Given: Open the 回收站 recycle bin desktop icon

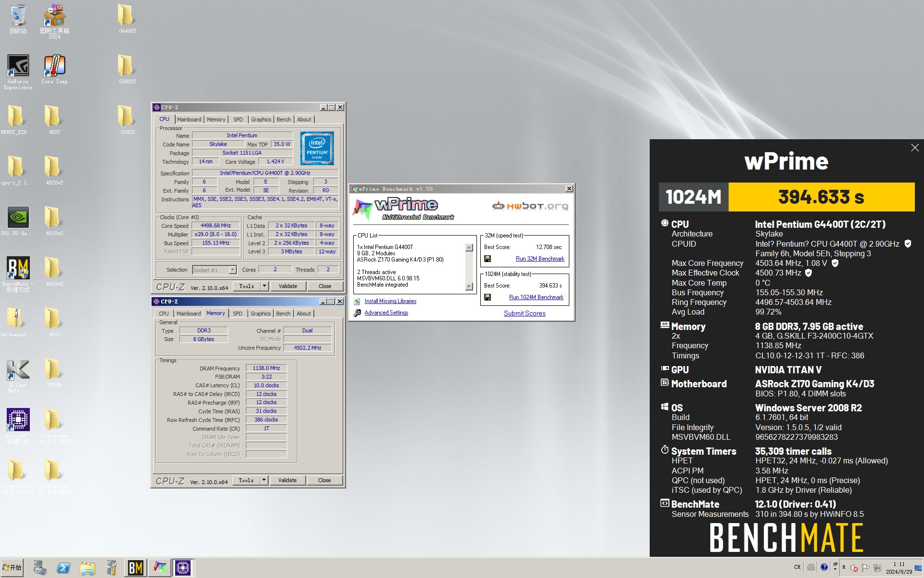Looking at the screenshot, I should 18,19.
